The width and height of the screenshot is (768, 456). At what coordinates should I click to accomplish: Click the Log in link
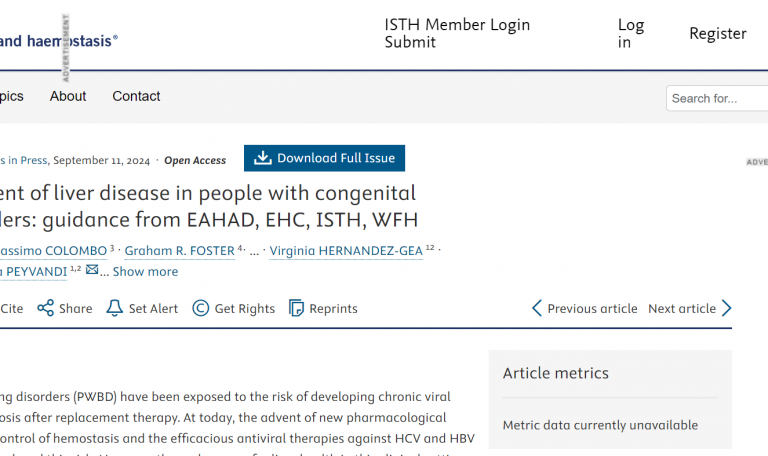pos(630,33)
